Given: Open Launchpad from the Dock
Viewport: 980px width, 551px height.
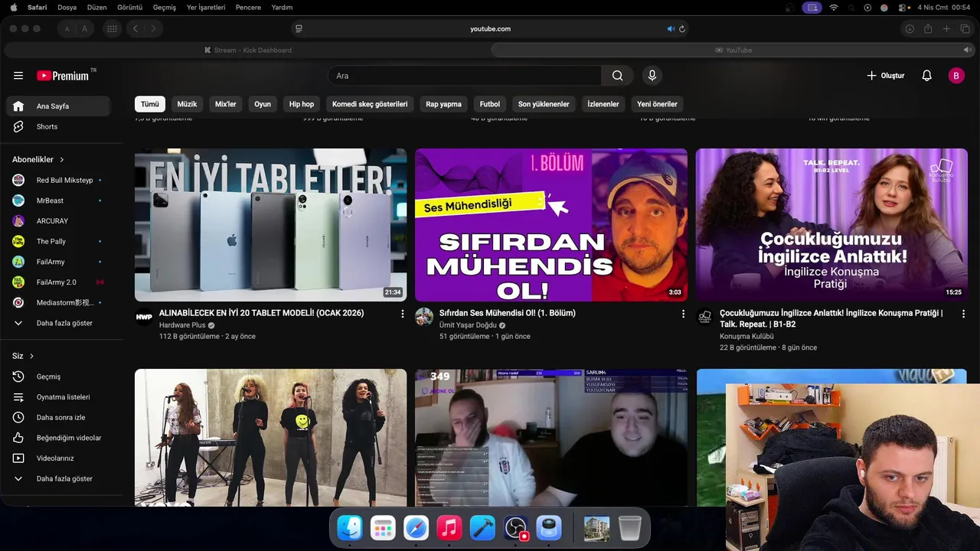Looking at the screenshot, I should tap(383, 528).
